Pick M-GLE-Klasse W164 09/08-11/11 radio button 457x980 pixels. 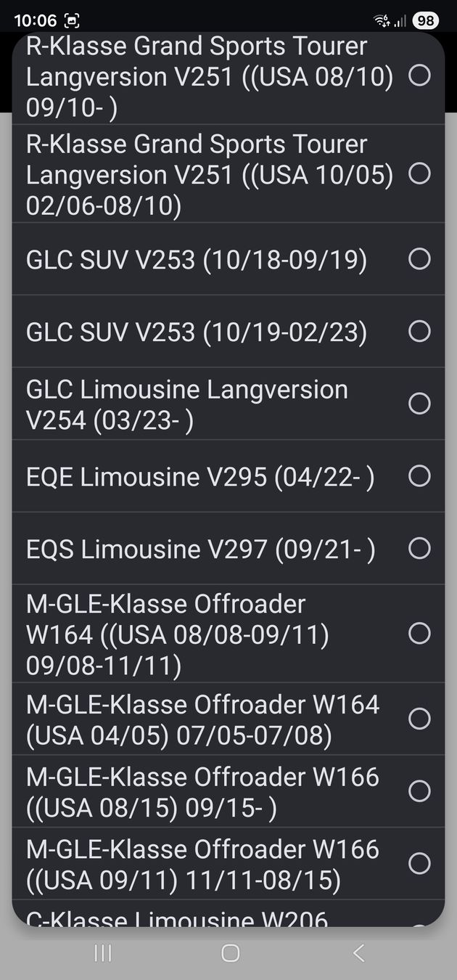[x=419, y=633]
